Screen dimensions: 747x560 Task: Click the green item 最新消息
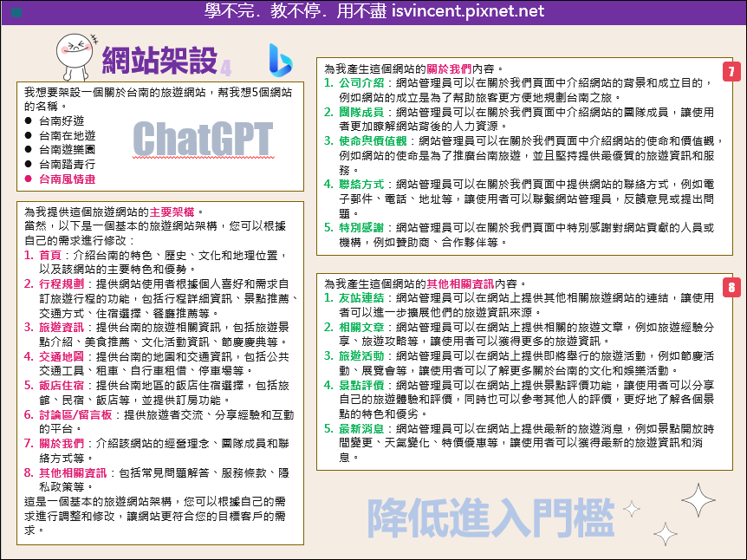361,428
